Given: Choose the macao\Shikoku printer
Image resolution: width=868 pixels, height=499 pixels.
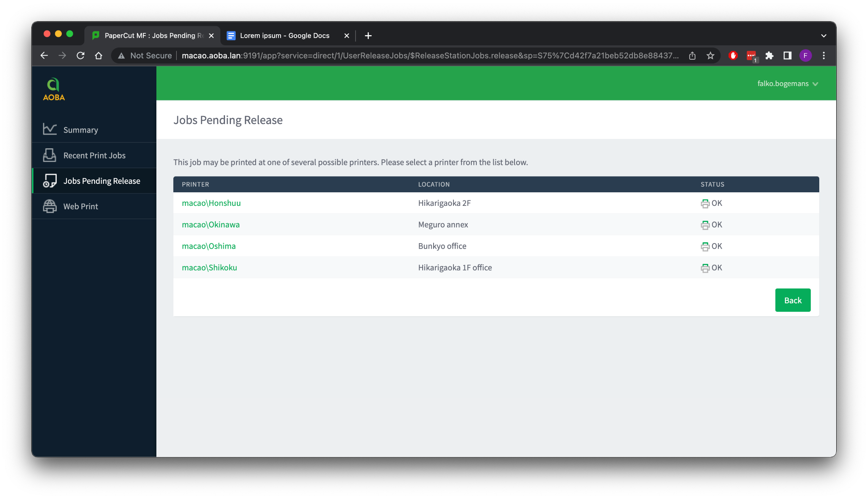Looking at the screenshot, I should [x=209, y=268].
